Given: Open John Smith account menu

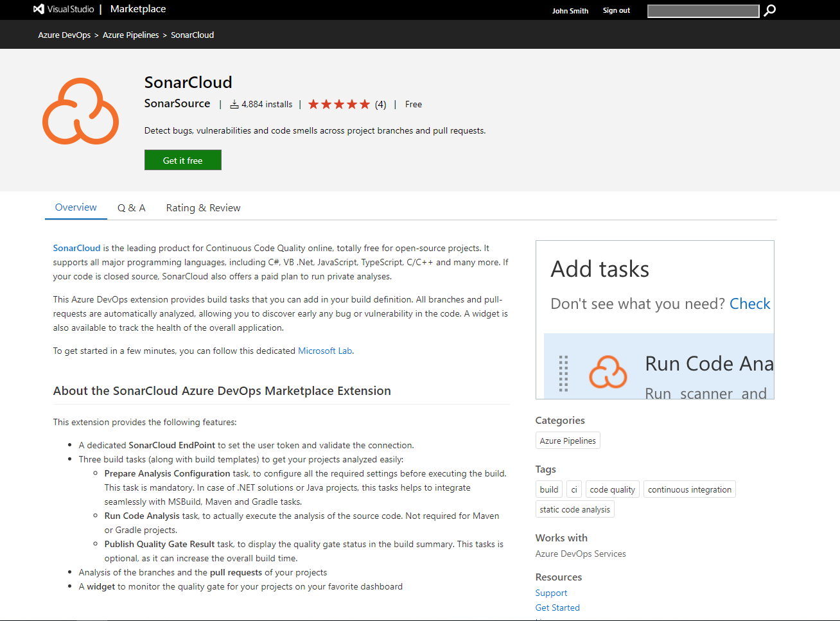Looking at the screenshot, I should pos(570,10).
